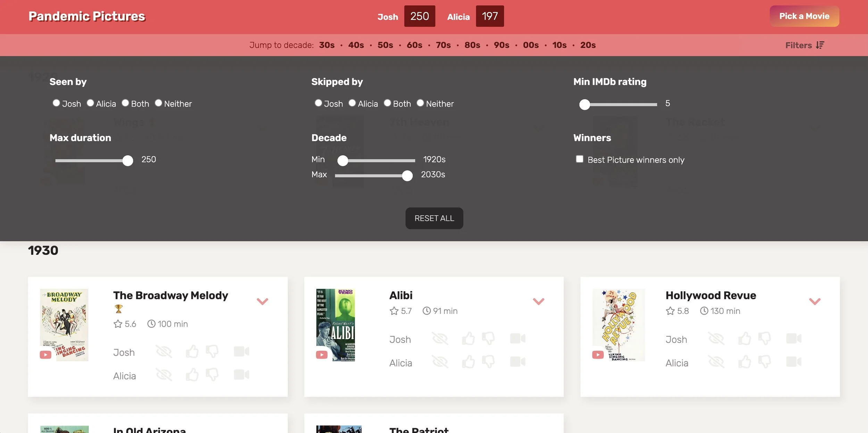Click Josh's thumbs down for Alibi
Viewport: 868px width, 433px height.
(x=488, y=338)
